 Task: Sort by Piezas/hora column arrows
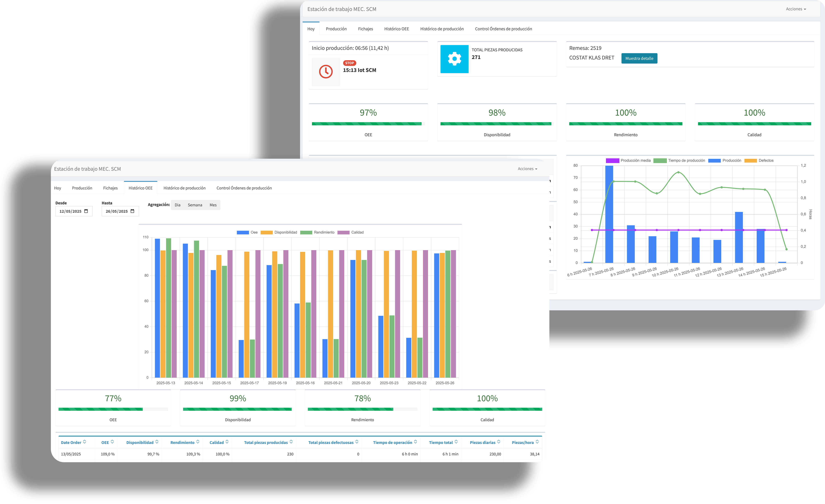click(x=537, y=442)
